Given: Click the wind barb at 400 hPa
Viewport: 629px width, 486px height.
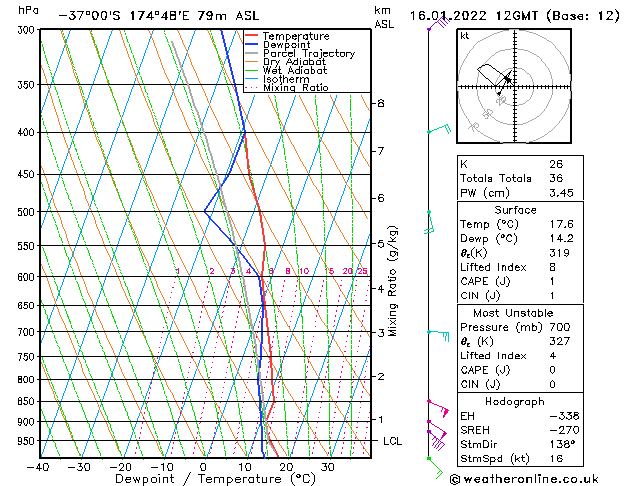Looking at the screenshot, I should [x=439, y=129].
